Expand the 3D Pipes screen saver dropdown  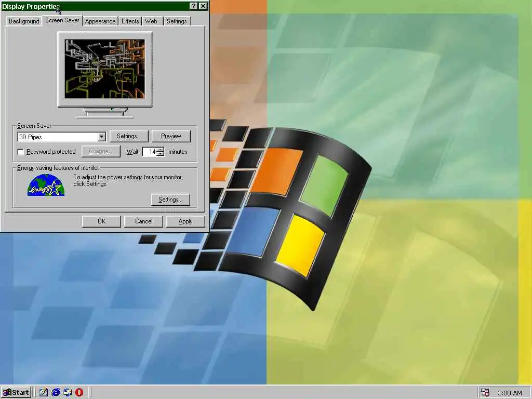(101, 137)
